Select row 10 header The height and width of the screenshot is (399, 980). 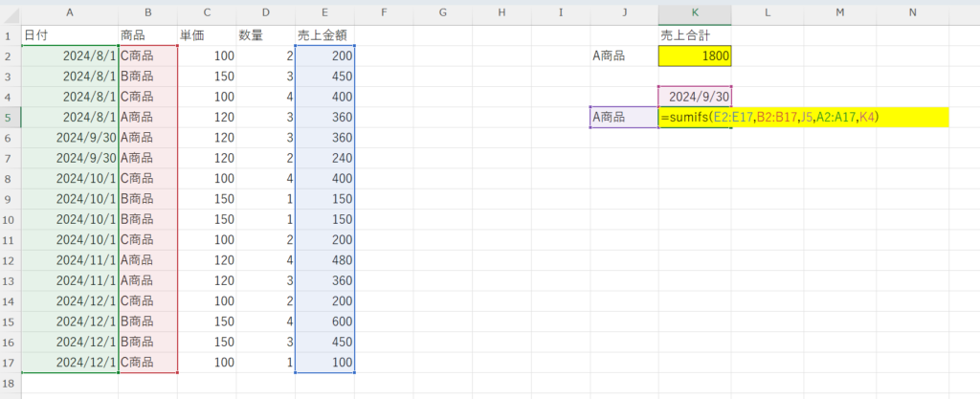pyautogui.click(x=11, y=220)
